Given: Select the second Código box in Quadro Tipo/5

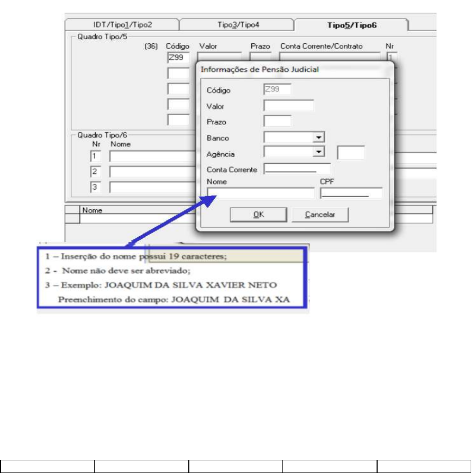Looking at the screenshot, I should (x=178, y=73).
